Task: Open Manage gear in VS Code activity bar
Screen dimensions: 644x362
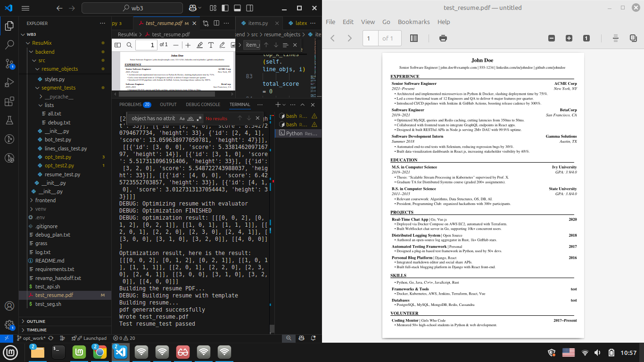Action: coord(9,325)
